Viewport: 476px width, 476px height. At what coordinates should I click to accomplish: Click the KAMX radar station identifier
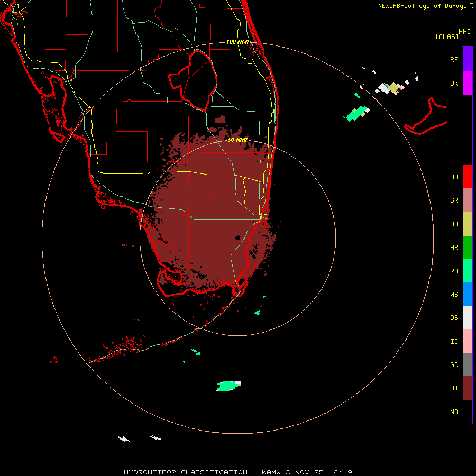point(272,472)
